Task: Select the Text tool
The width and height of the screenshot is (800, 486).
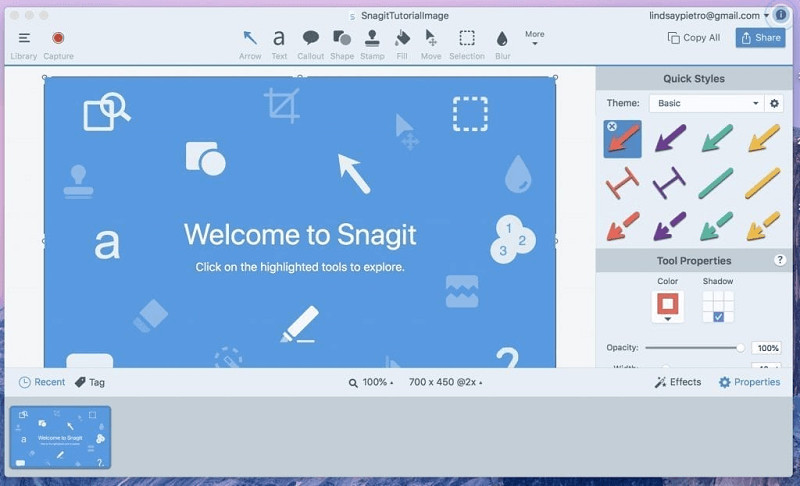Action: click(279, 40)
